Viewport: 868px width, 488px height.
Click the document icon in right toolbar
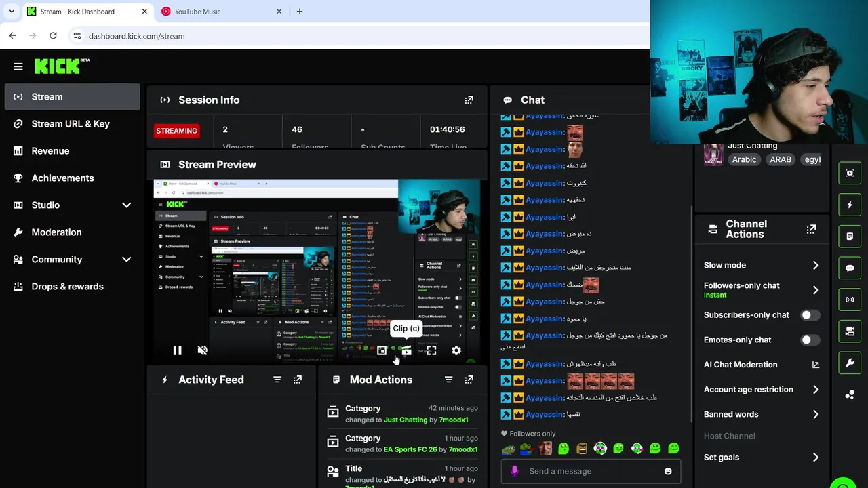(850, 237)
